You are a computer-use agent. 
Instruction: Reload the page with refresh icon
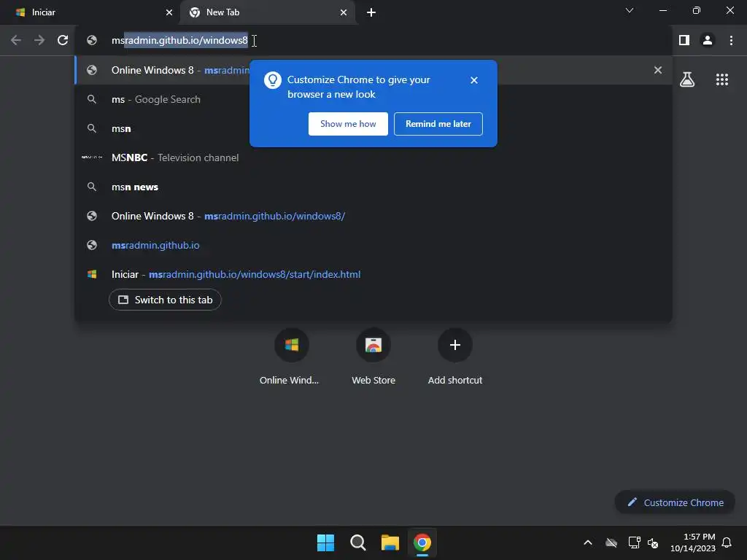tap(63, 41)
